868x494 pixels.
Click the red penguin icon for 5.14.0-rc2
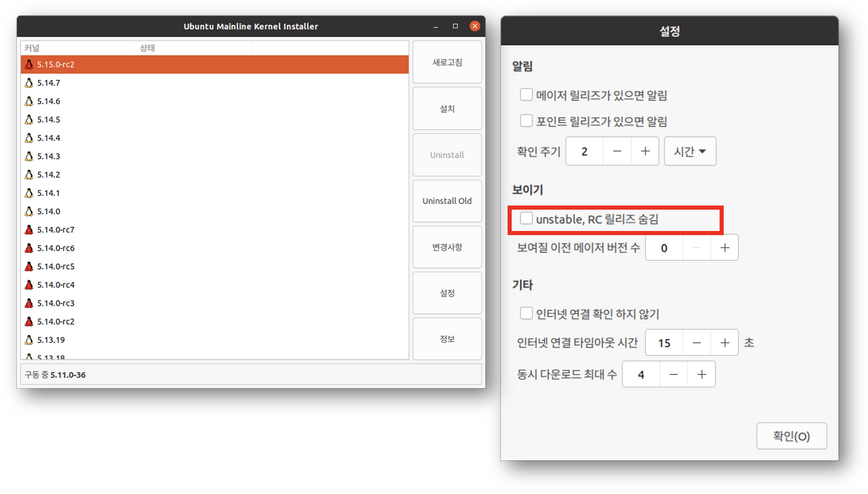28,321
